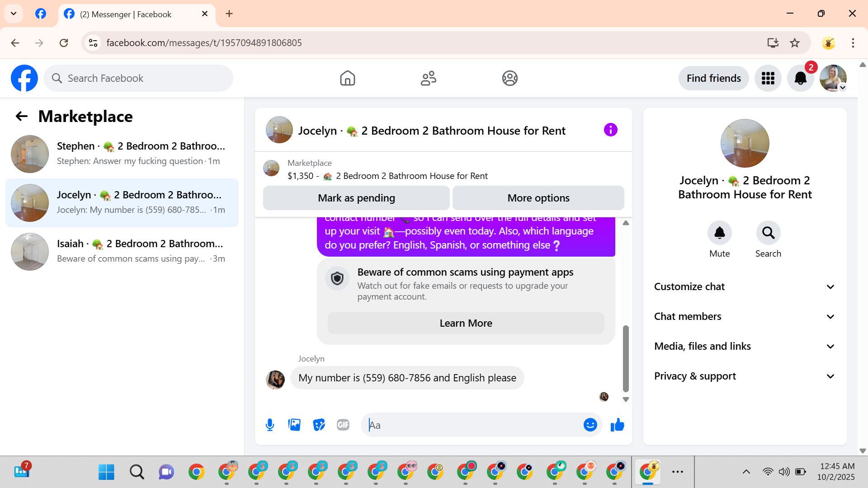Attach a photo using image icon
The height and width of the screenshot is (488, 868).
coord(294,425)
